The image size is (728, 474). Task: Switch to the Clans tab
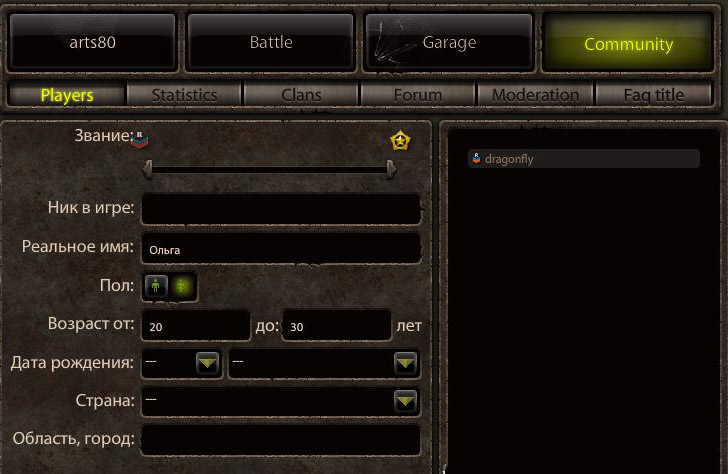pos(301,95)
